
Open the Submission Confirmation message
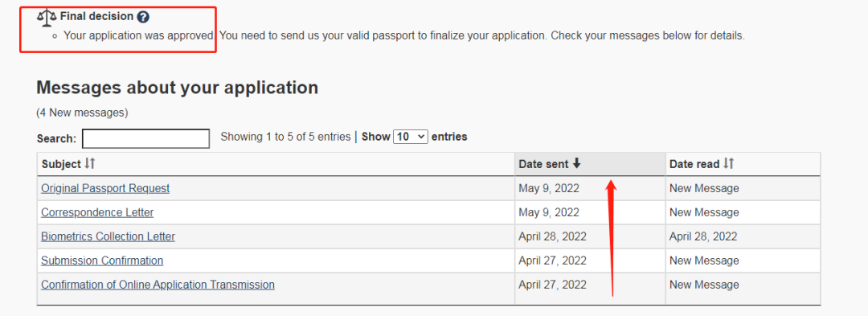(x=102, y=261)
